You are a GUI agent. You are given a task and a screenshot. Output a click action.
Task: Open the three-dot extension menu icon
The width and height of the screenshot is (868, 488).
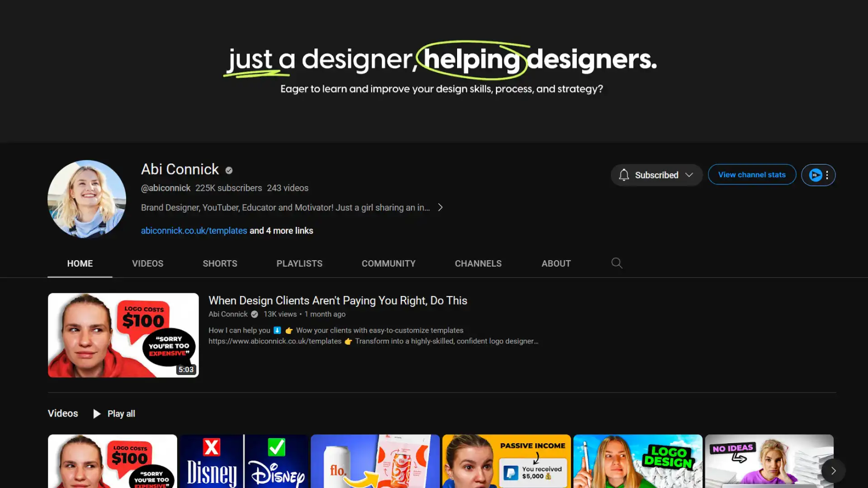click(827, 175)
